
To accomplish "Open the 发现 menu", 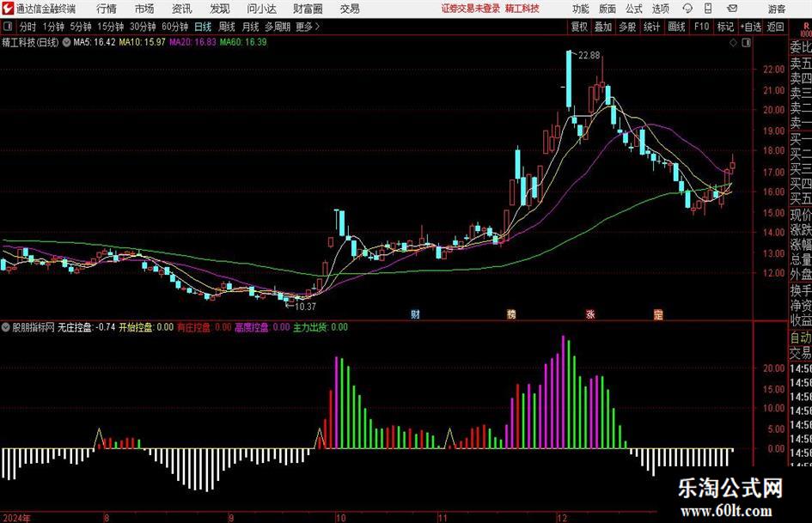I will [x=220, y=9].
